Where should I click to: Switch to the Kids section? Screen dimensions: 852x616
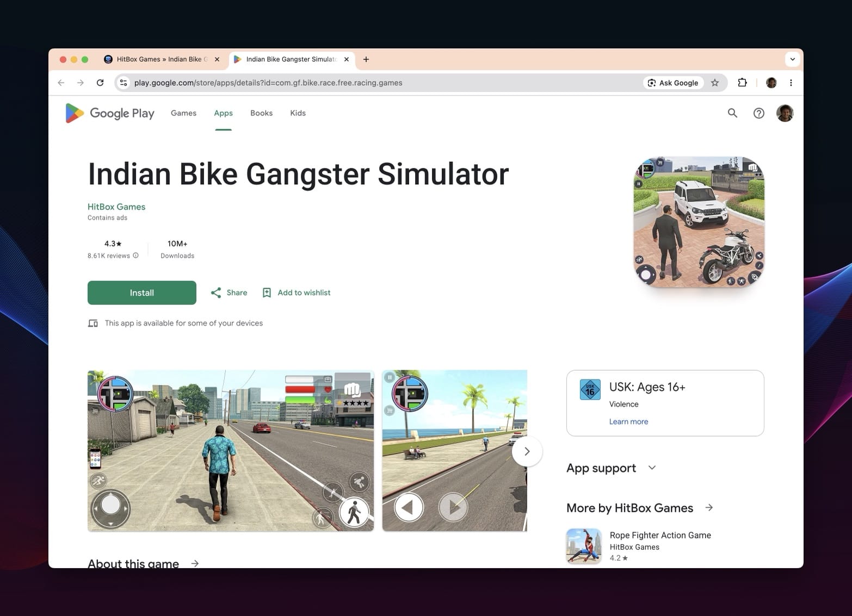point(298,113)
